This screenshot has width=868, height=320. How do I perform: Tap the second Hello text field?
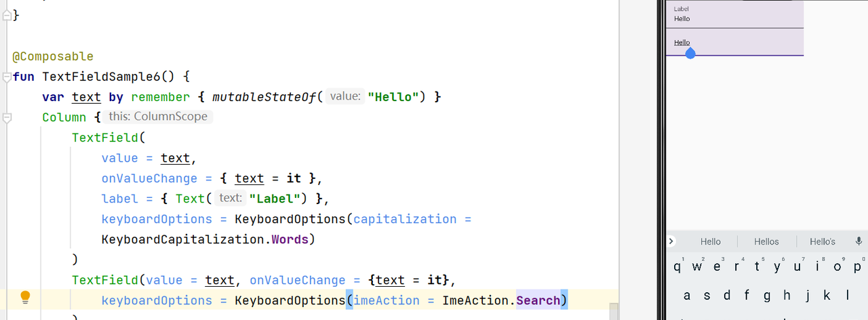point(735,42)
